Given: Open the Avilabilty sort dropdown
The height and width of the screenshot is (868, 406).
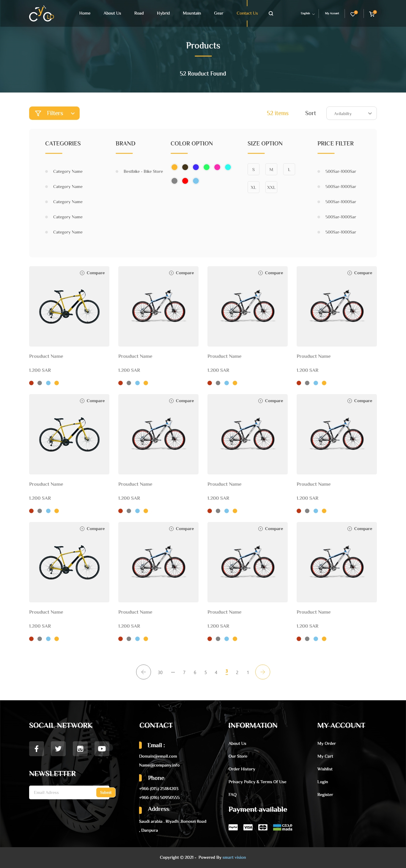Looking at the screenshot, I should [x=351, y=114].
